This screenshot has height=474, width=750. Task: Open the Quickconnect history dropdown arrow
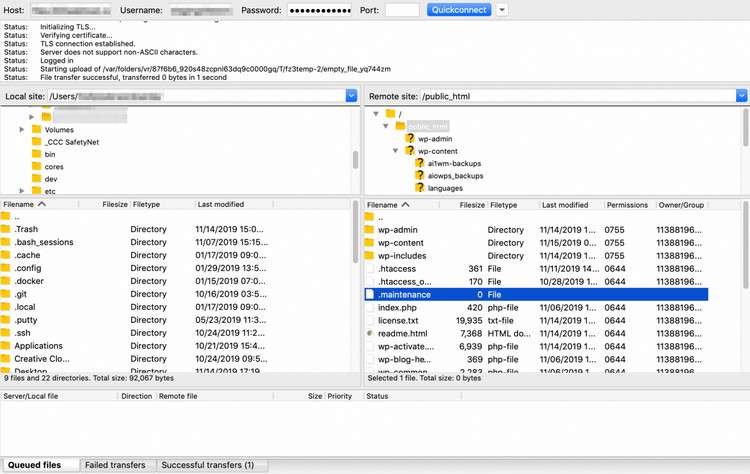coord(502,10)
